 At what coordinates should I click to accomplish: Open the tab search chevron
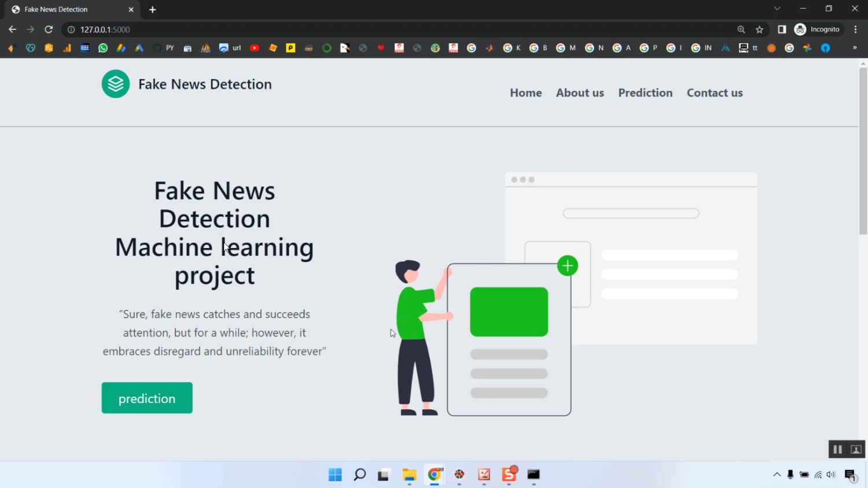coord(777,9)
